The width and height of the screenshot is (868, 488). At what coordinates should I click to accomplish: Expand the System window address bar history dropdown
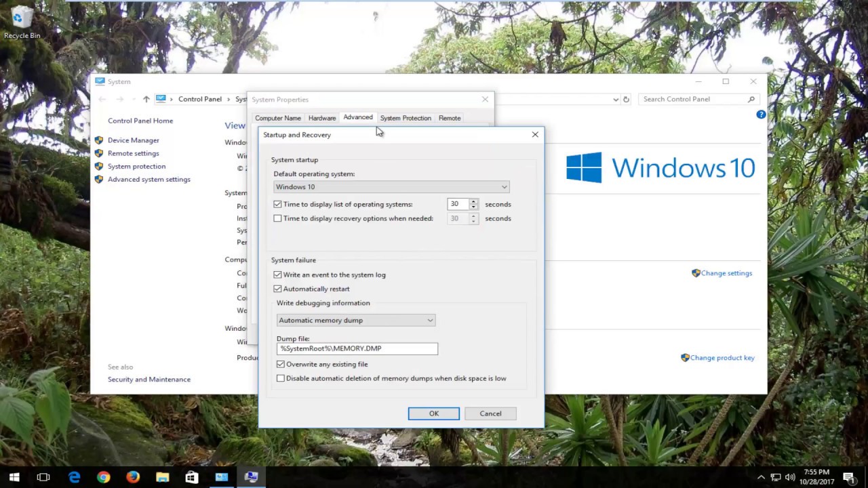[616, 99]
